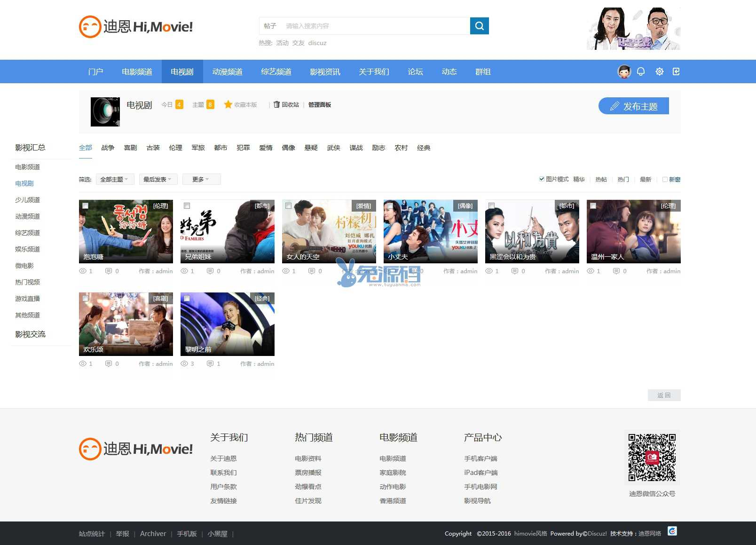Click the views eye icon under 黎明之前

(x=184, y=364)
